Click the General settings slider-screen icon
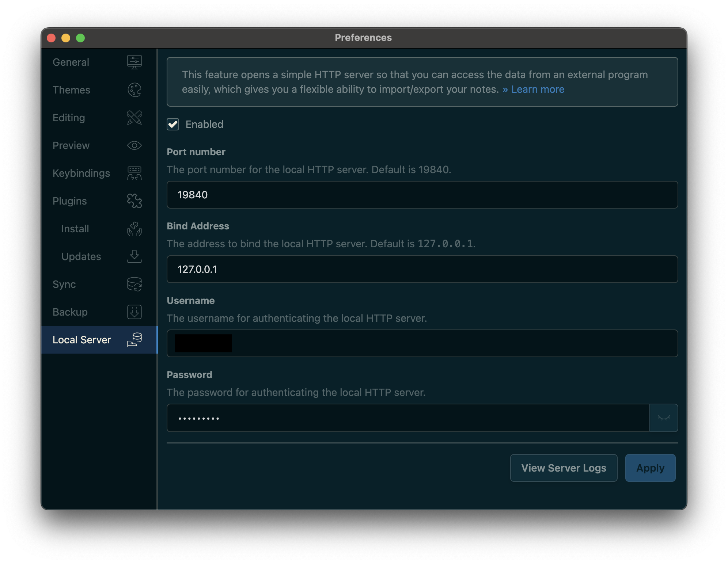 click(x=134, y=62)
